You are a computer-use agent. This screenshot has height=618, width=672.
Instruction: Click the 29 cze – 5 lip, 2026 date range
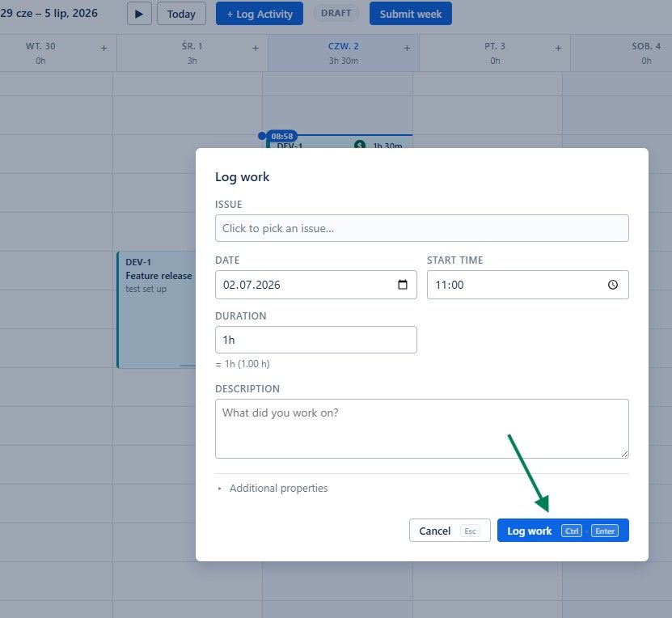(x=49, y=13)
